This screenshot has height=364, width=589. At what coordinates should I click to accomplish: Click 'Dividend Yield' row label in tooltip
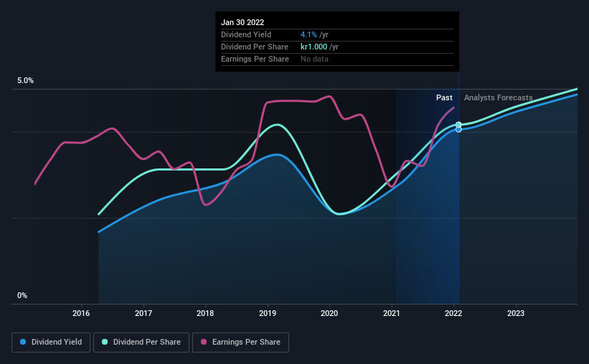[x=246, y=34]
